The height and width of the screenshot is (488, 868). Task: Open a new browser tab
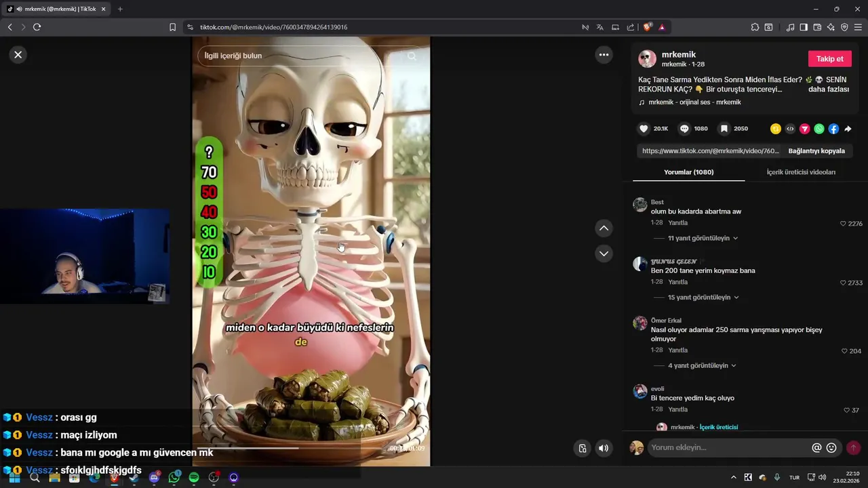[x=120, y=9]
